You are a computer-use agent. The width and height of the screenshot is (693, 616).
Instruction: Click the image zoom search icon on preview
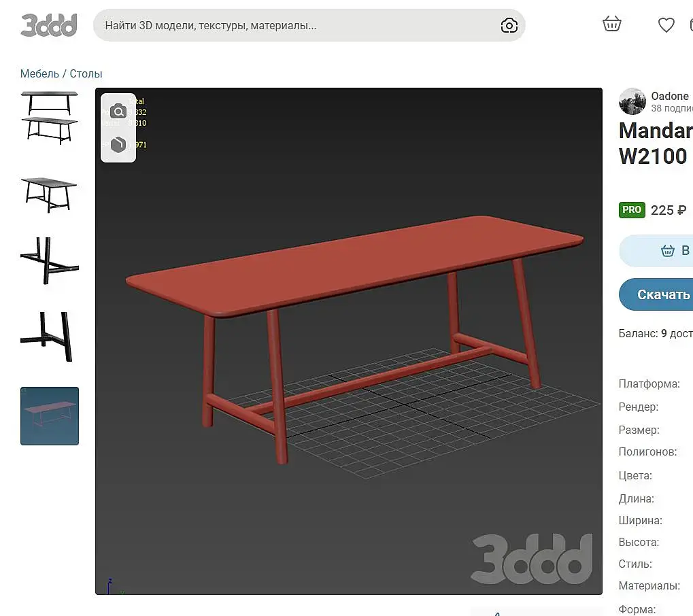118,112
